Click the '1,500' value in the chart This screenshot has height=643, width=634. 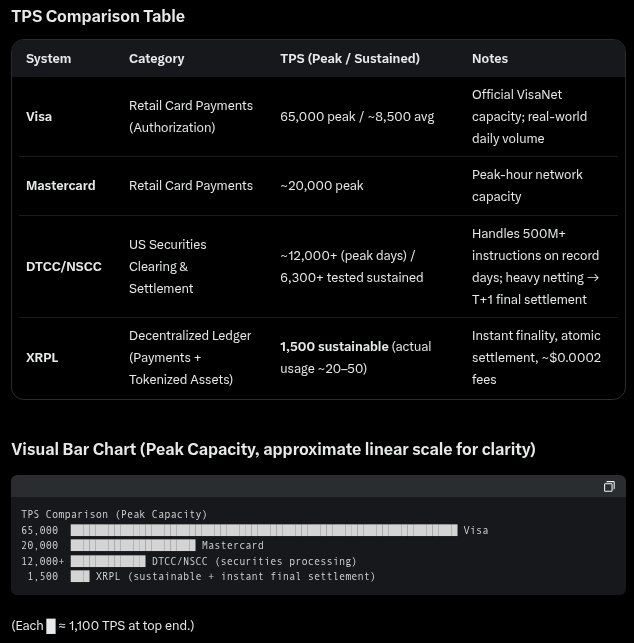point(43,576)
